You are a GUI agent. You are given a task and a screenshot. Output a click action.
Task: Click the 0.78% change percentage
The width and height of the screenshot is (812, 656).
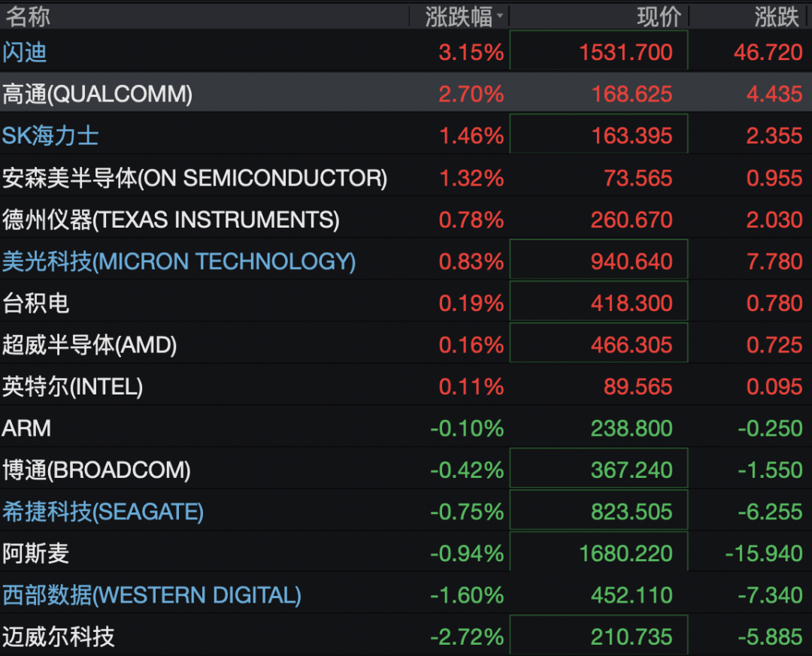click(471, 219)
